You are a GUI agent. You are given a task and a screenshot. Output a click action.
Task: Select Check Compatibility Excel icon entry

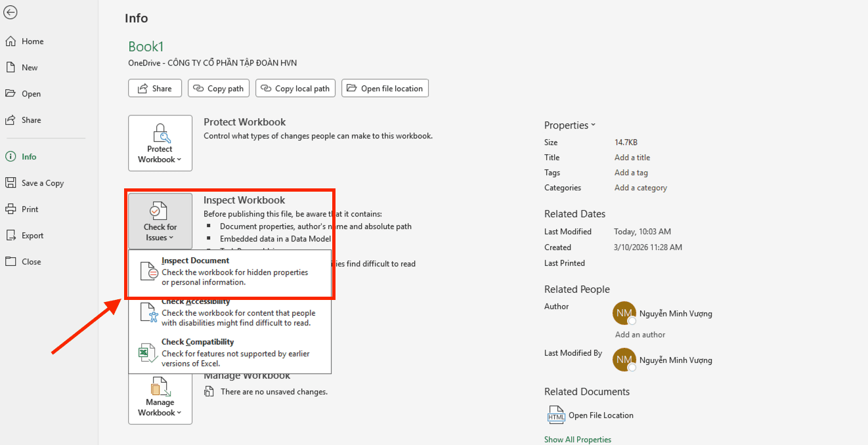pos(146,353)
